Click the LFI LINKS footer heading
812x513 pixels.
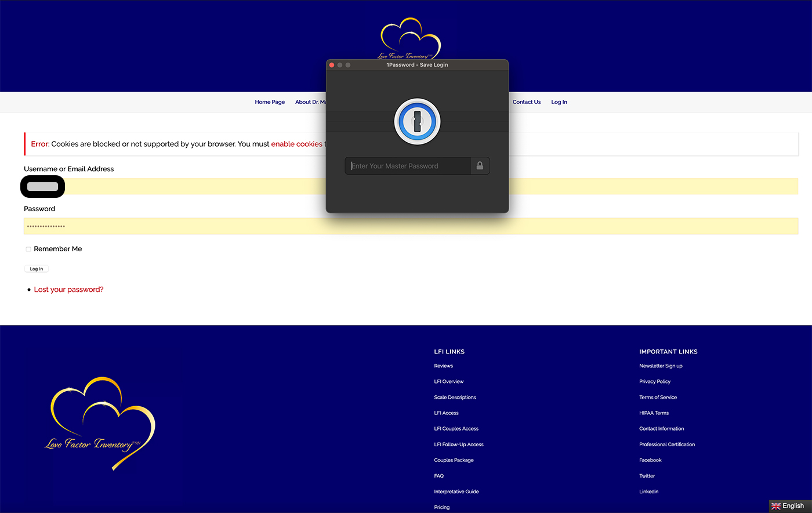[x=449, y=352]
